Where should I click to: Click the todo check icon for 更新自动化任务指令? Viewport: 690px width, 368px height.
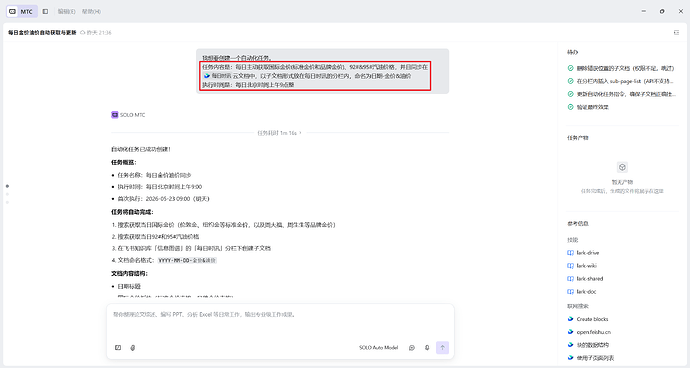(x=571, y=94)
